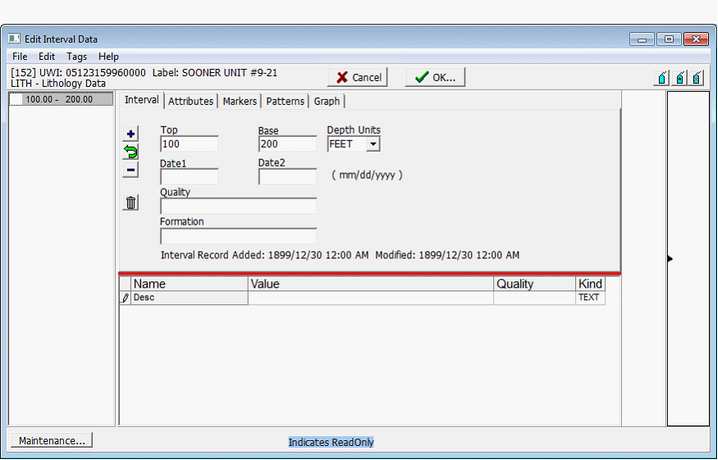Open the File menu

click(20, 57)
